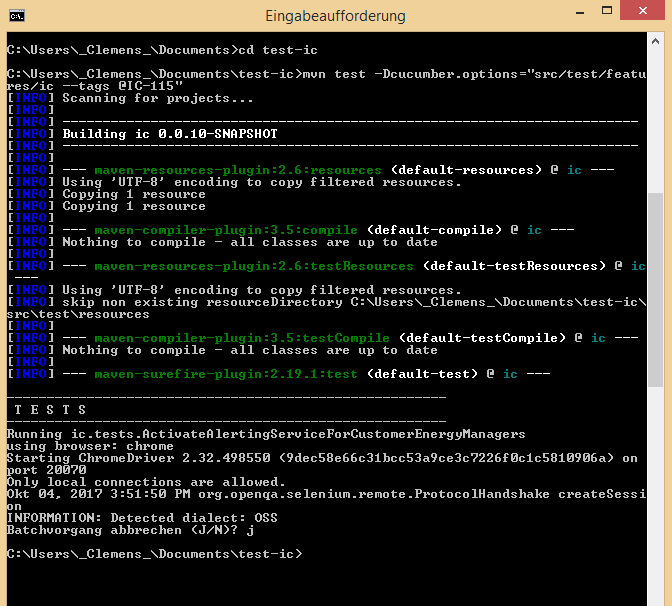672x606 pixels.
Task: Click the 'Scanning for projects...' line
Action: [x=158, y=98]
